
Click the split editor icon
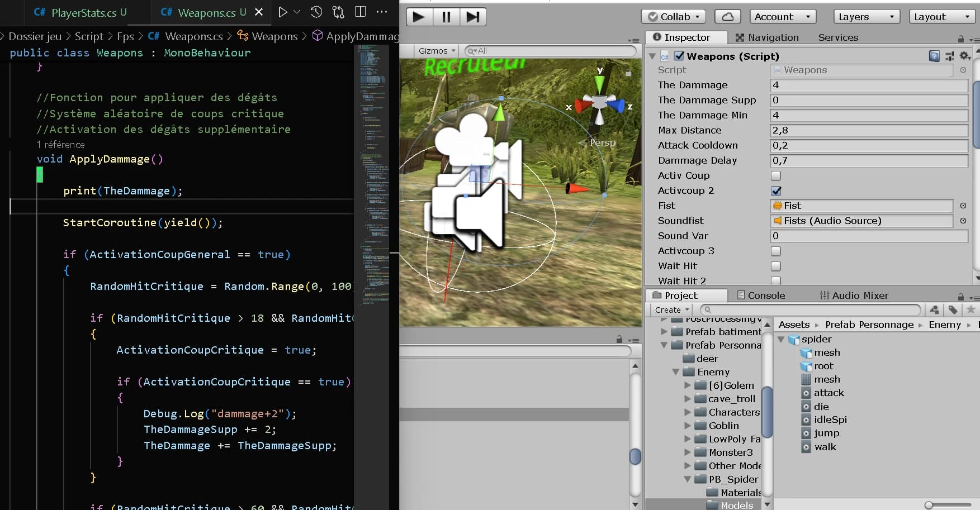click(361, 12)
